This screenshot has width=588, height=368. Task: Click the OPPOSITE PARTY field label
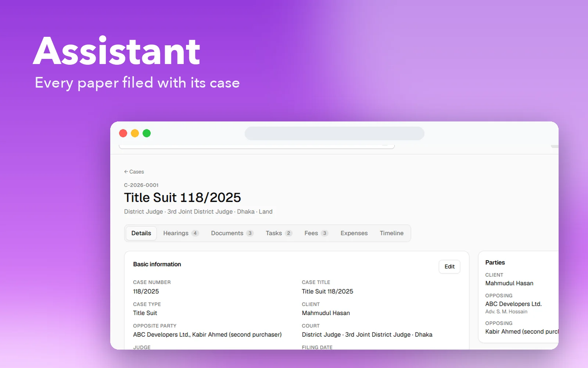(155, 326)
